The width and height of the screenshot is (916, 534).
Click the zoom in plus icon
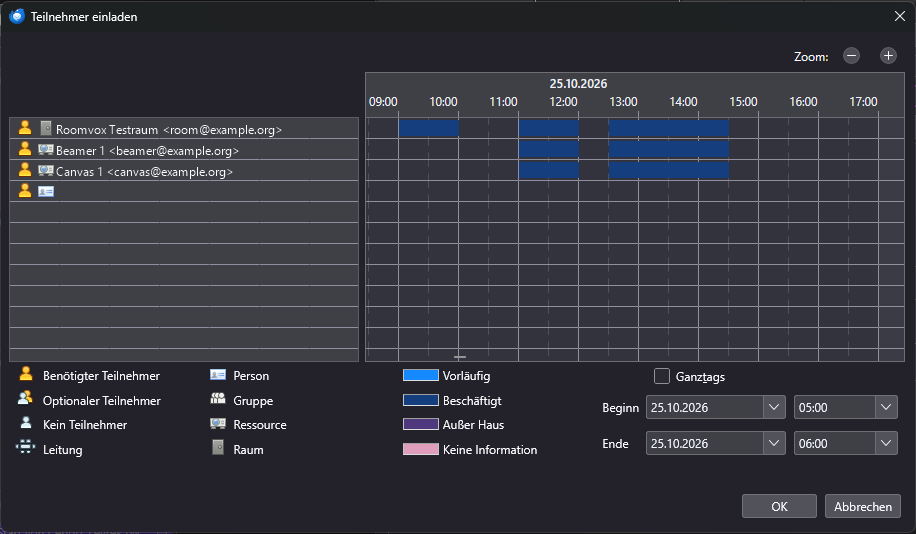[x=888, y=56]
